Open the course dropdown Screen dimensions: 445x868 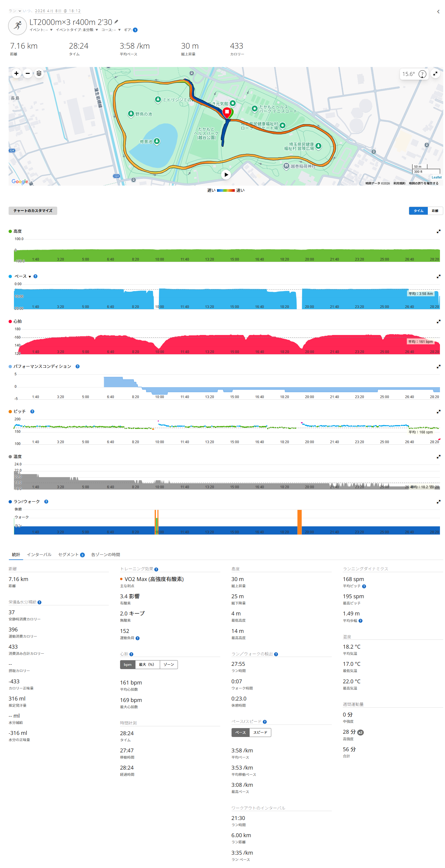[119, 30]
